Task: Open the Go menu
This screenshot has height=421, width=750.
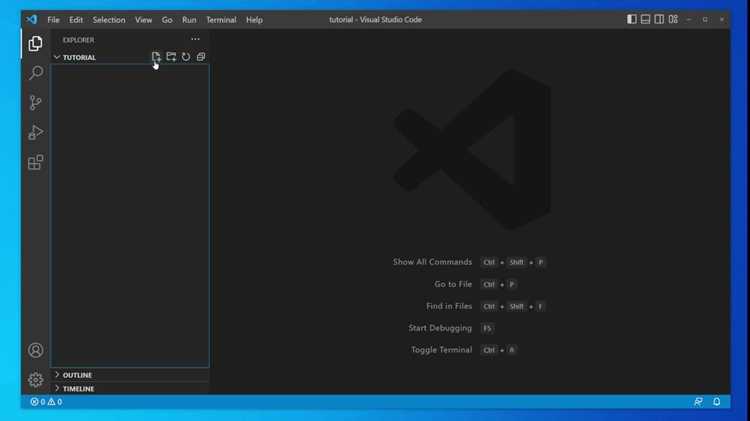Action: [167, 20]
